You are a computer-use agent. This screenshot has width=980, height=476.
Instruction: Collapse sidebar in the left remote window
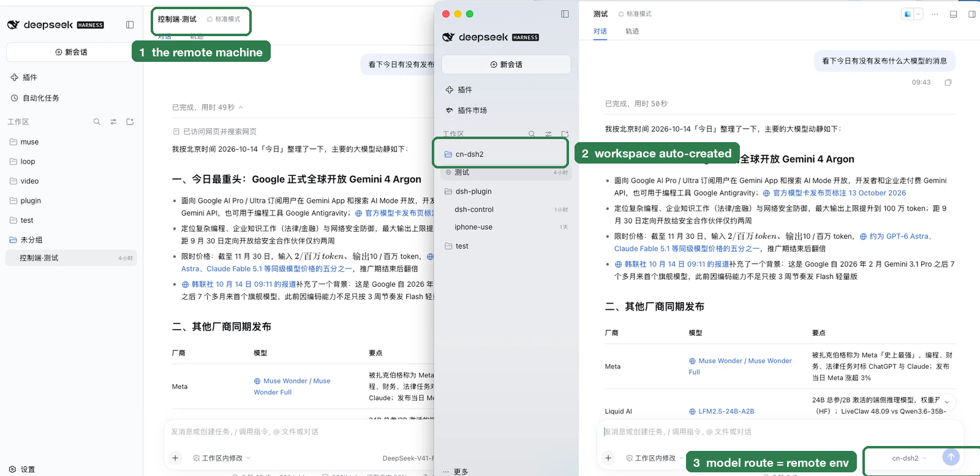(130, 25)
